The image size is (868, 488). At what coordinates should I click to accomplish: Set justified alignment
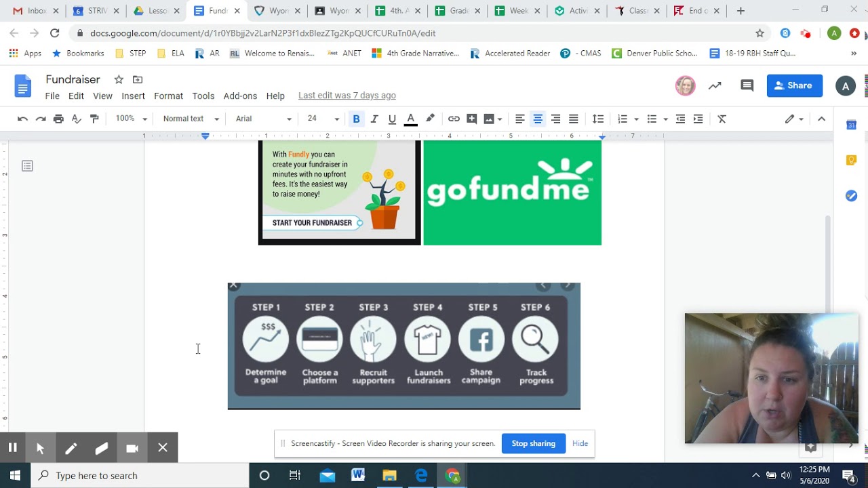point(574,119)
